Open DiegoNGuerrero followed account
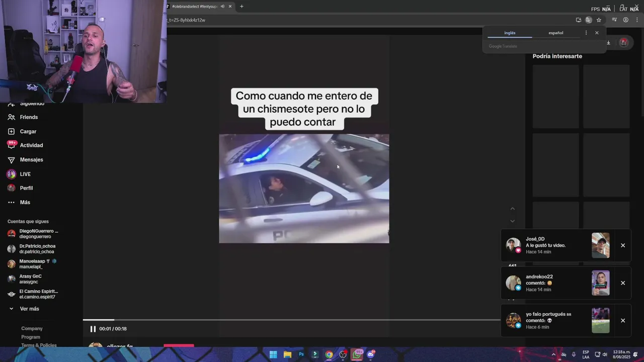Screen dimensions: 644x362 33,234
